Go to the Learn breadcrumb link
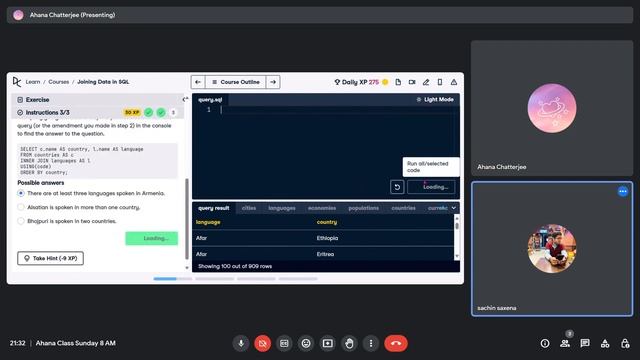640x360 pixels. [33, 82]
